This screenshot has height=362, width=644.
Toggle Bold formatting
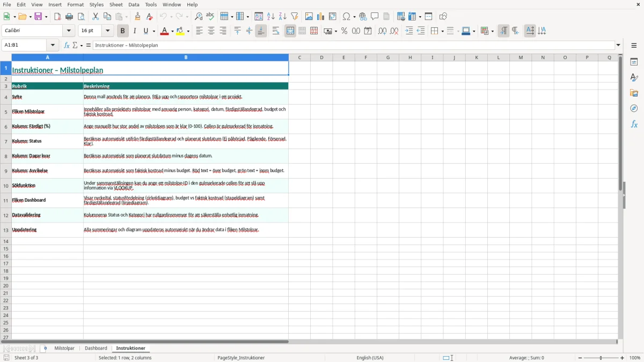[x=123, y=31]
